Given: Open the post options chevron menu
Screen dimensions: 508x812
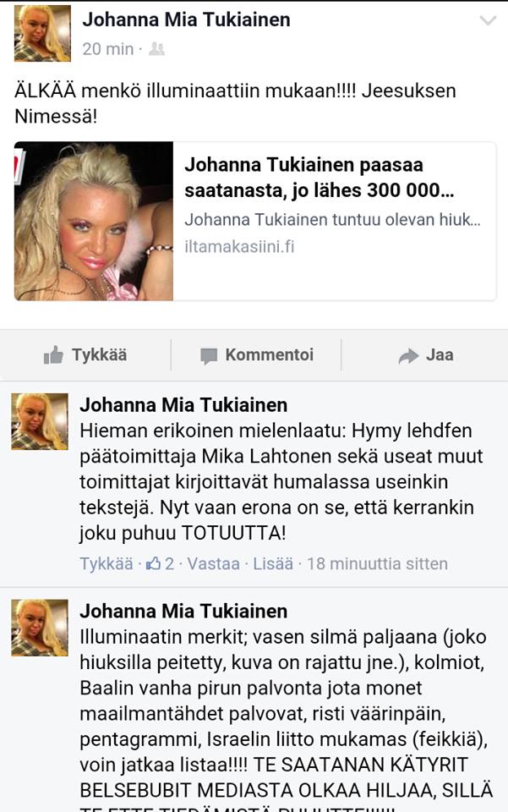Looking at the screenshot, I should (488, 20).
